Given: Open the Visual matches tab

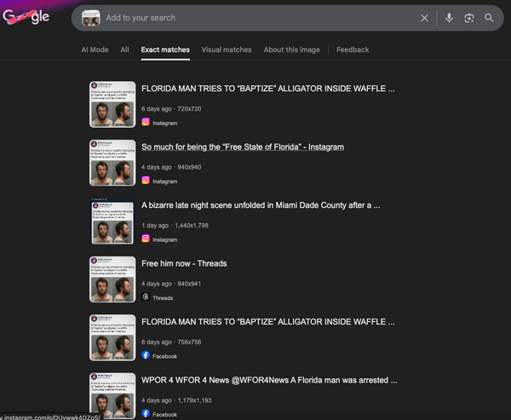Looking at the screenshot, I should (227, 49).
